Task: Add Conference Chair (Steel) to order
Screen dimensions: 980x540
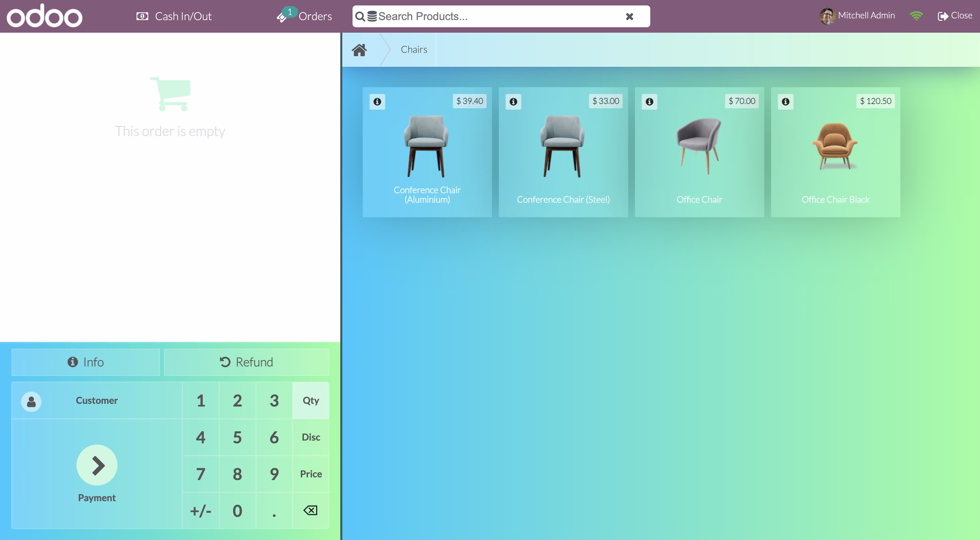Action: coord(563,152)
